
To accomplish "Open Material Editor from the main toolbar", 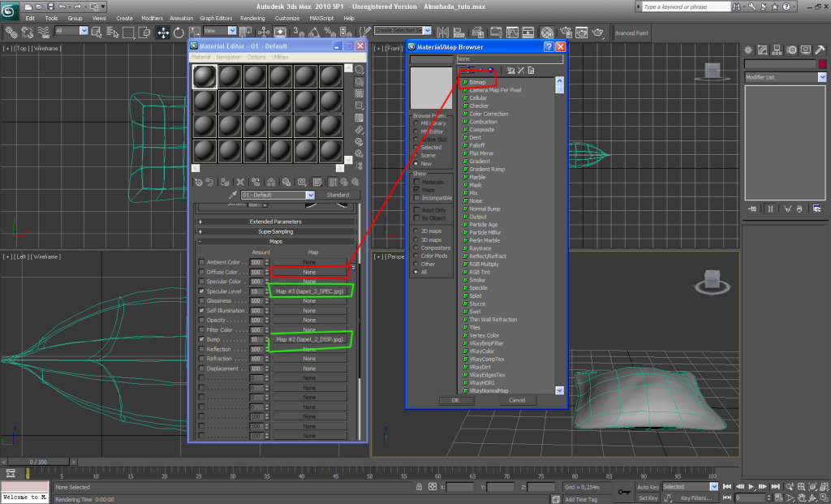I will pyautogui.click(x=547, y=32).
